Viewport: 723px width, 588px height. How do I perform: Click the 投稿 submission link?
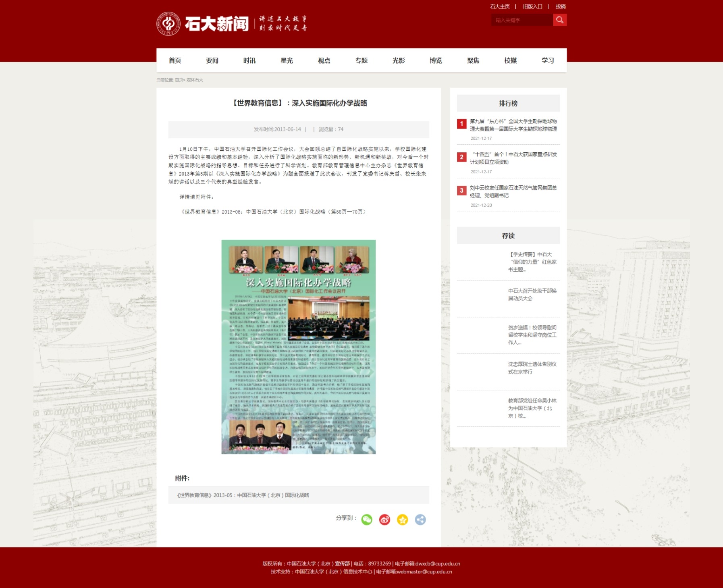click(561, 6)
